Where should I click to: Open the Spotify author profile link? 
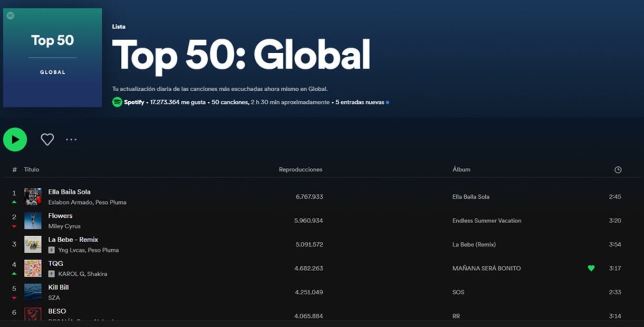134,102
